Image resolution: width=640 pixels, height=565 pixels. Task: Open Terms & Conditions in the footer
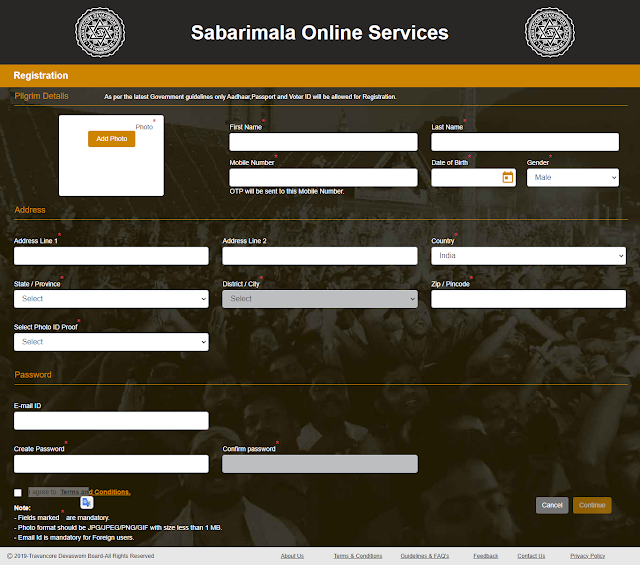(358, 556)
